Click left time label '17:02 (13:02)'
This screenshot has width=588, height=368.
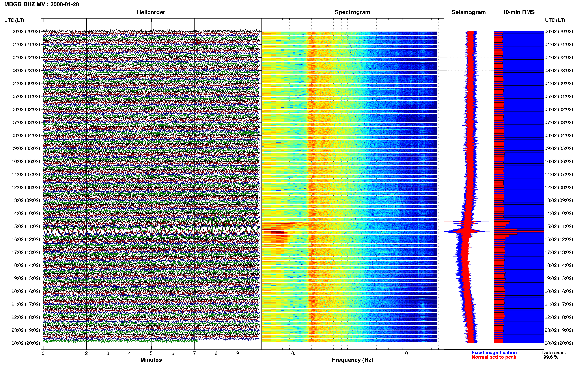click(26, 252)
